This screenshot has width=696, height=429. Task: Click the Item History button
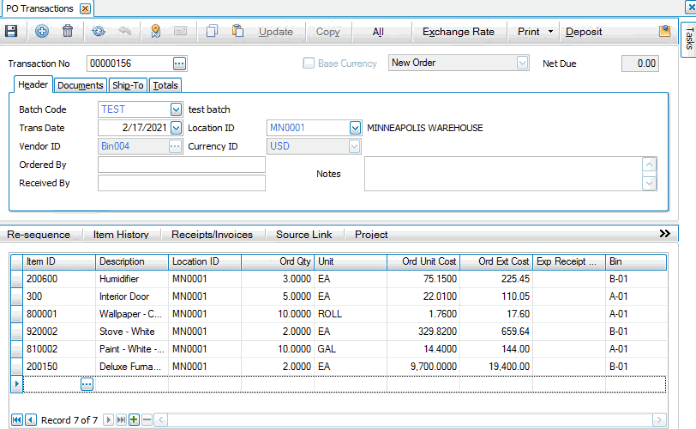click(120, 234)
